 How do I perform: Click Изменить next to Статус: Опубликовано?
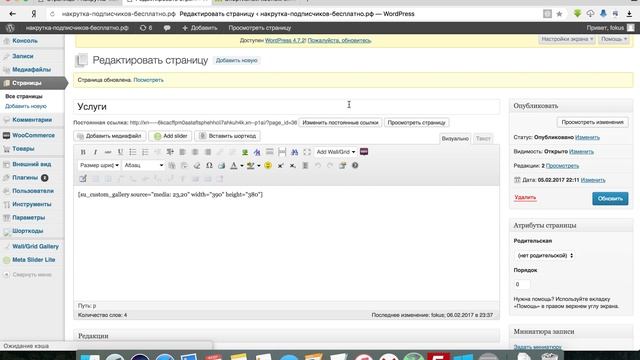point(587,138)
